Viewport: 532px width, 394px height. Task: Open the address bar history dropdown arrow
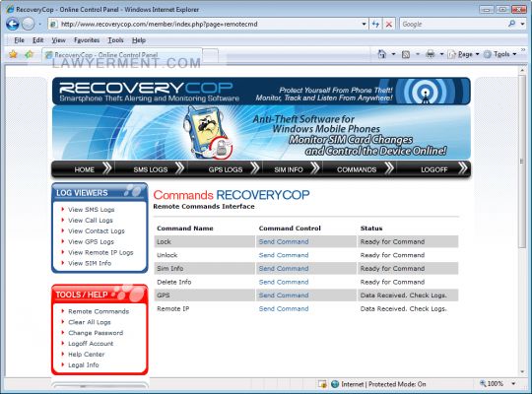[x=364, y=24]
